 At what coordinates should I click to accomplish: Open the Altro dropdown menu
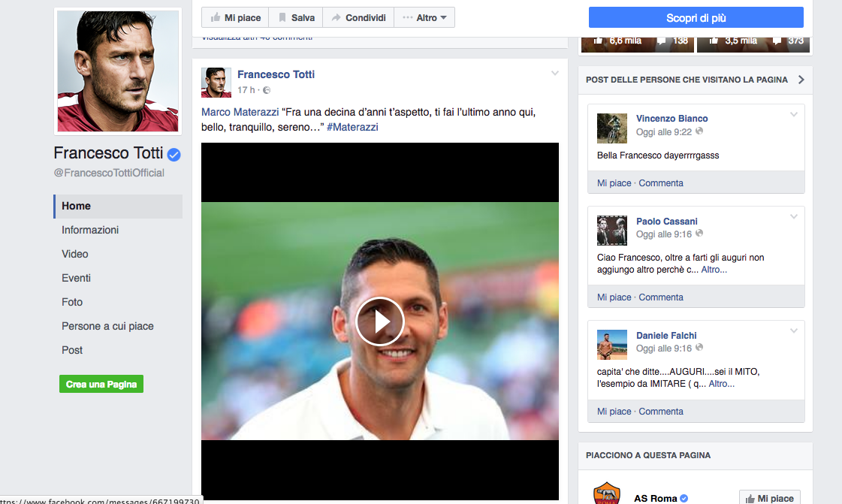tap(424, 18)
